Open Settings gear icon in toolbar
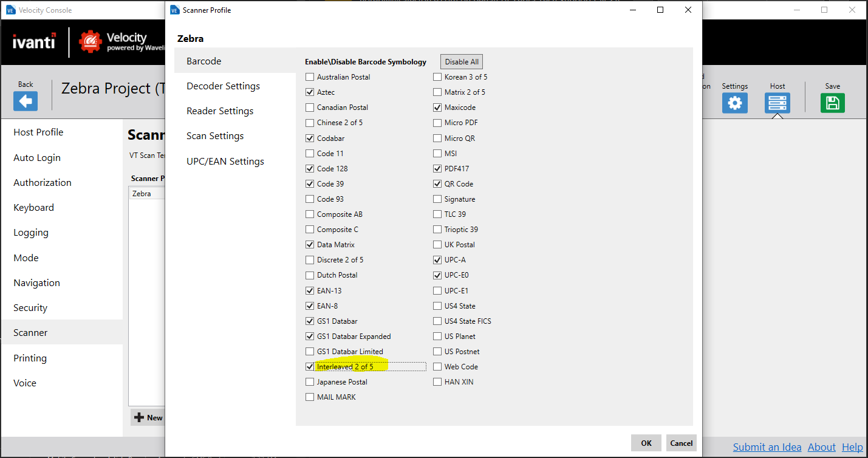Image resolution: width=868 pixels, height=458 pixels. (x=734, y=103)
